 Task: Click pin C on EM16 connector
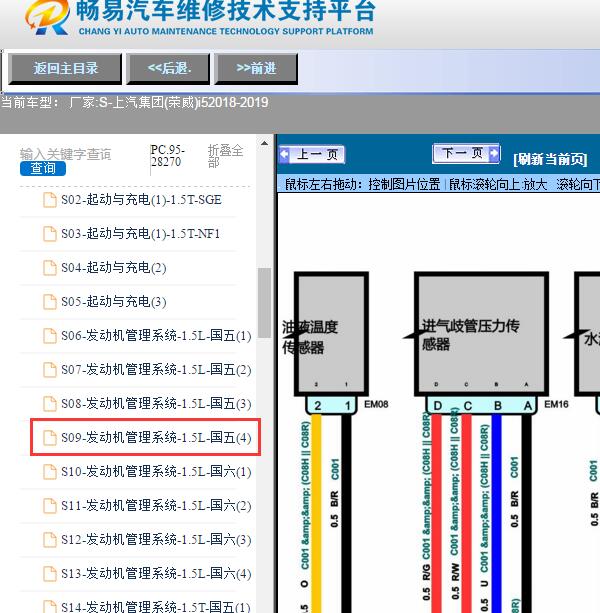(x=467, y=406)
